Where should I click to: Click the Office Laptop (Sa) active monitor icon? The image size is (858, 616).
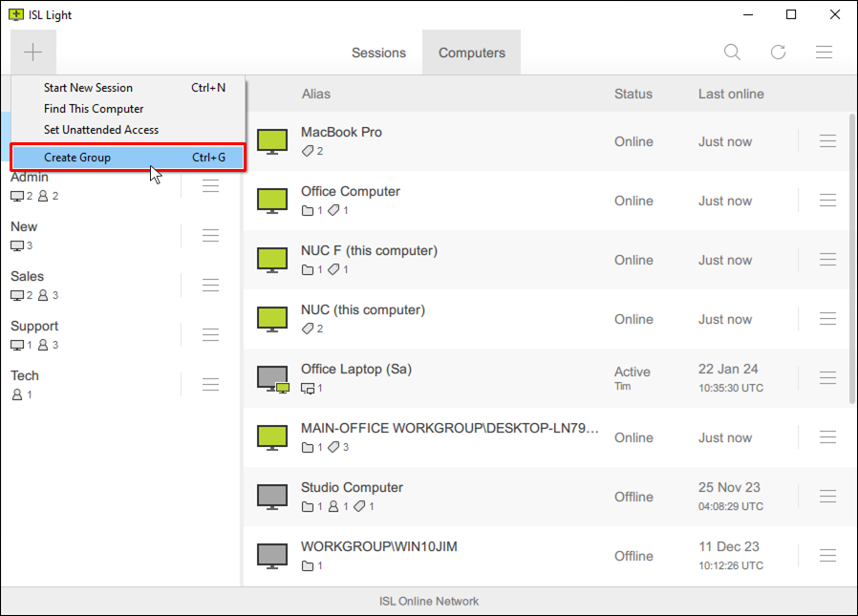click(273, 378)
